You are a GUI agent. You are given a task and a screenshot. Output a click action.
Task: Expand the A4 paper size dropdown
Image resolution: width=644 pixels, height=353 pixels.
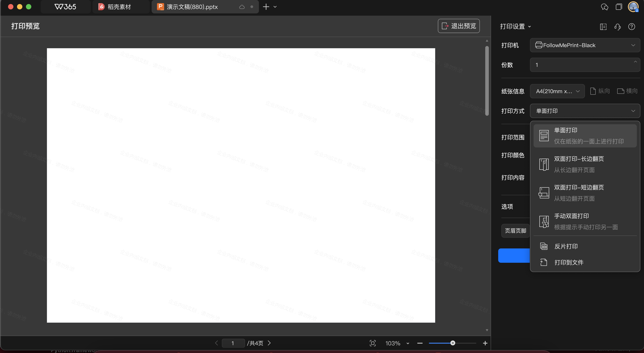click(x=557, y=91)
